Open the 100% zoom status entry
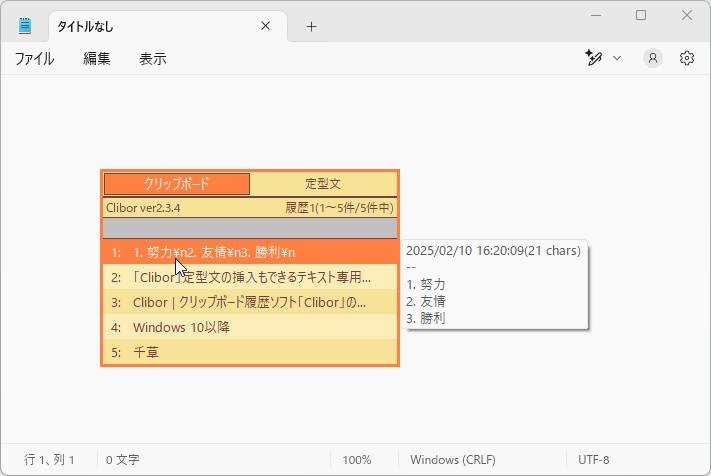Image resolution: width=711 pixels, height=476 pixels. (x=356, y=460)
